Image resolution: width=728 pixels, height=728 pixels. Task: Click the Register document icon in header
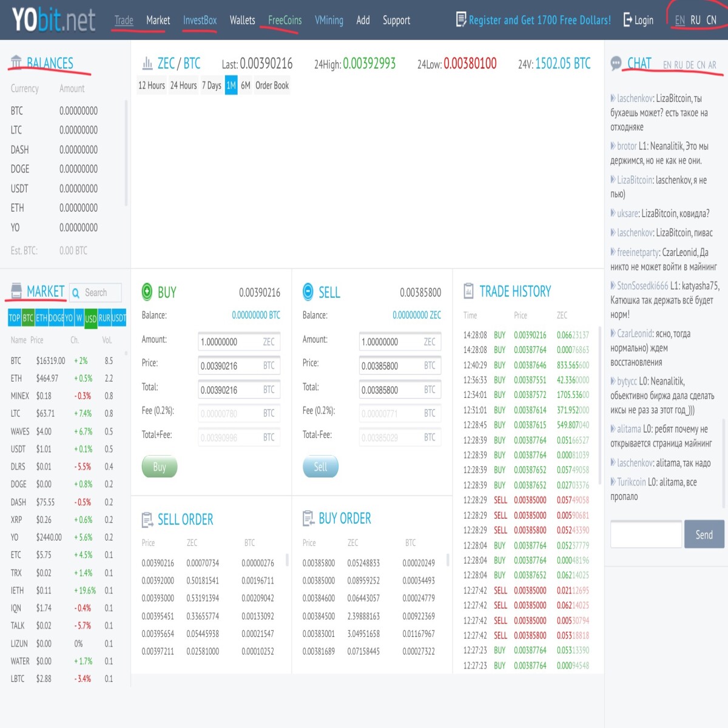(461, 19)
